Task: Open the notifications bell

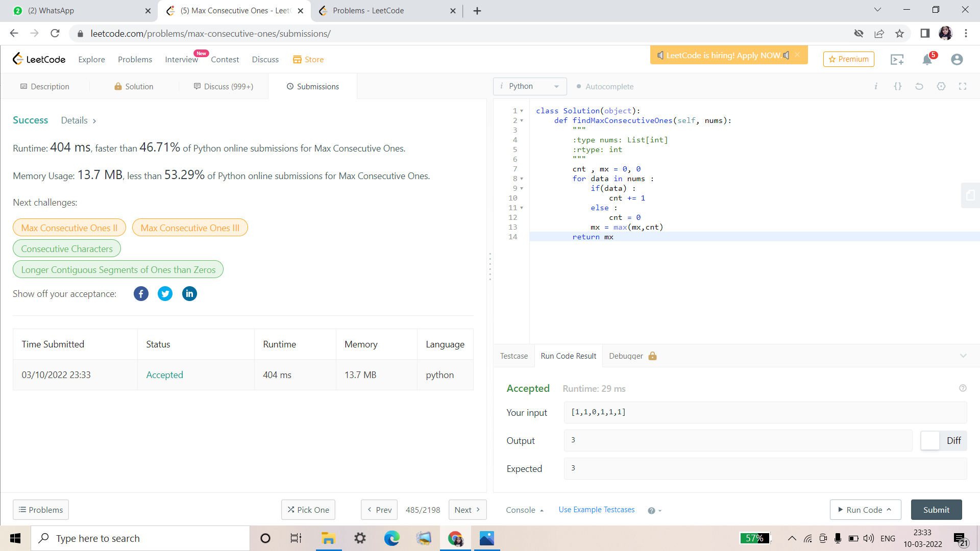Action: point(927,60)
